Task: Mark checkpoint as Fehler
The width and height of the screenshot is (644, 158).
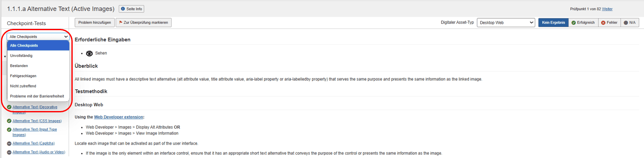Action: click(x=609, y=23)
